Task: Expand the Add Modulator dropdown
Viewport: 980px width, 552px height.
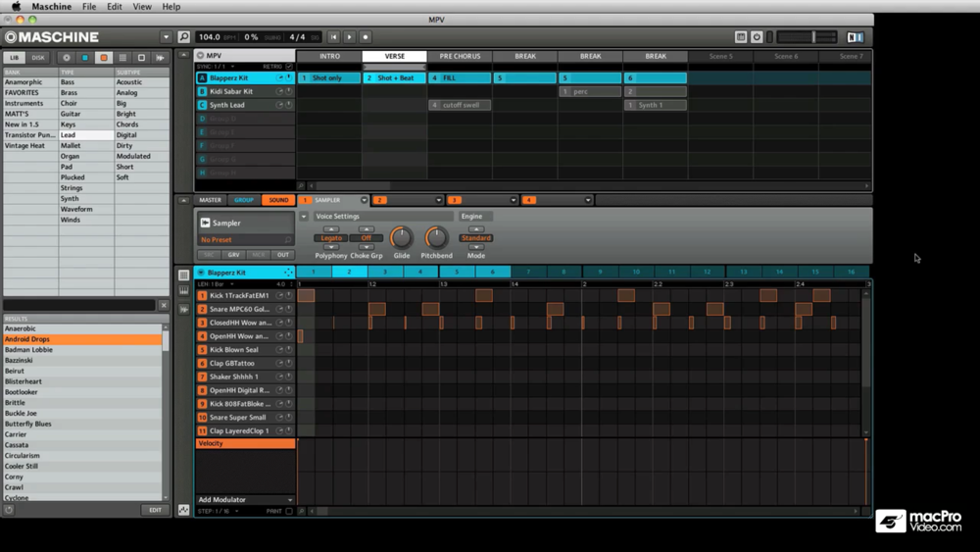Action: coord(289,500)
